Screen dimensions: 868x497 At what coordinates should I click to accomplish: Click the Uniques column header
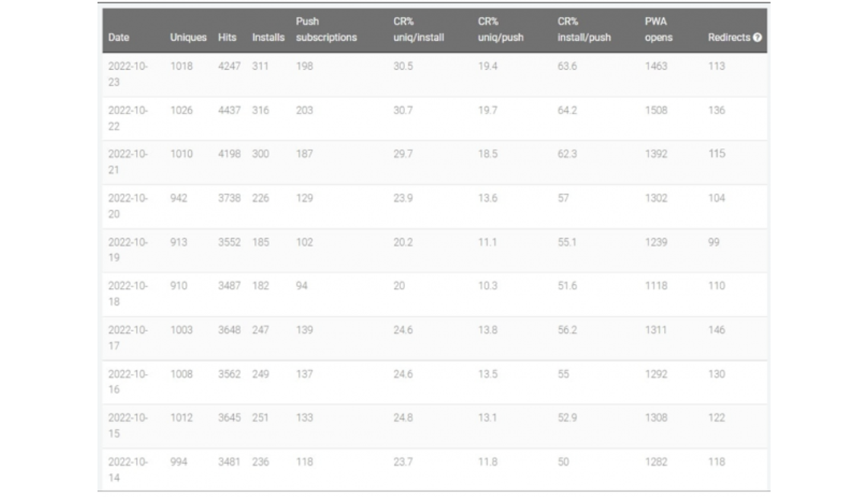click(x=188, y=38)
